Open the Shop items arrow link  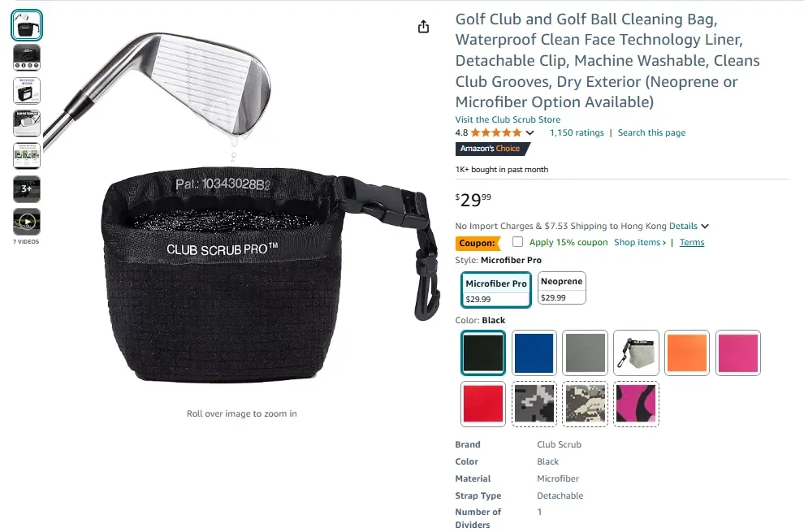640,242
